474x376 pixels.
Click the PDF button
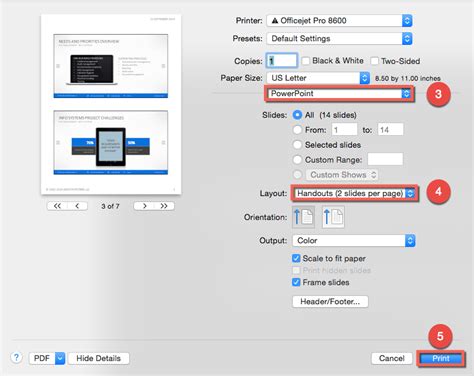42,358
